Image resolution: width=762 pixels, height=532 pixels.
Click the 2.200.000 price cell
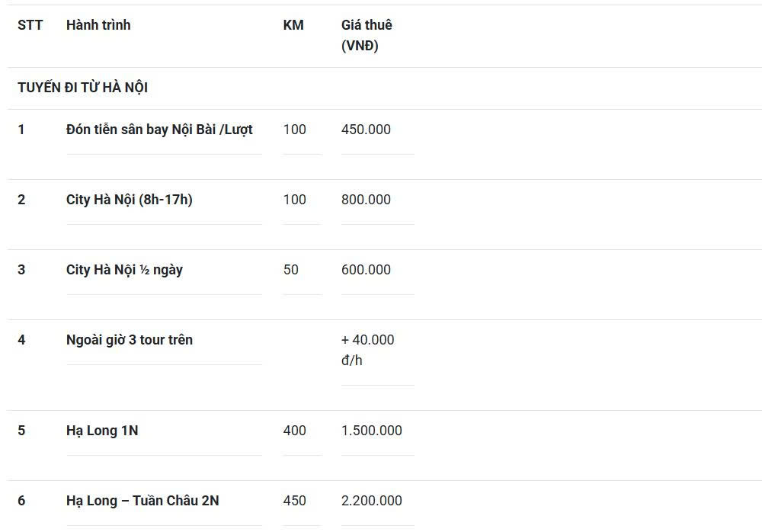click(x=372, y=501)
